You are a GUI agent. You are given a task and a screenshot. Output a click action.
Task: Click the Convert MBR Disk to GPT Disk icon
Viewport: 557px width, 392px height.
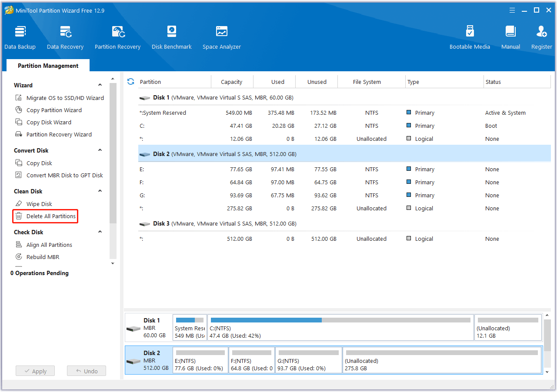pyautogui.click(x=19, y=175)
